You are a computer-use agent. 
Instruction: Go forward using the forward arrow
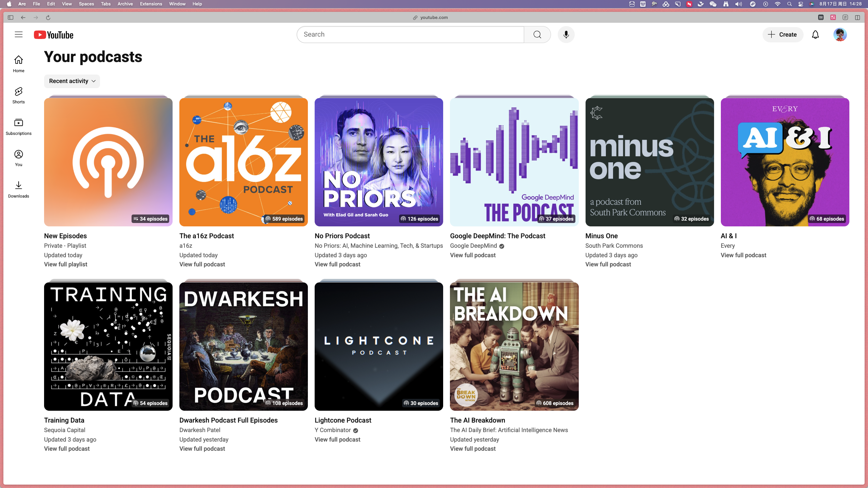tap(36, 18)
